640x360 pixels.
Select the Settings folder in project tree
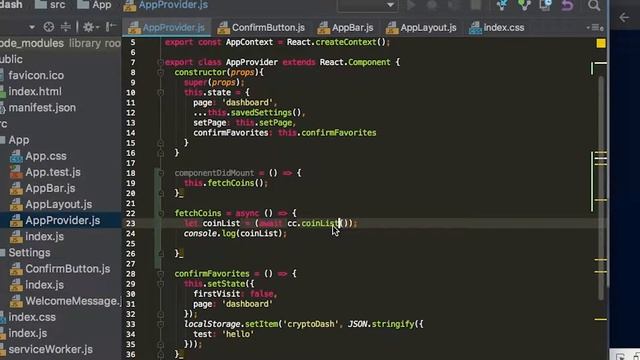coord(29,253)
